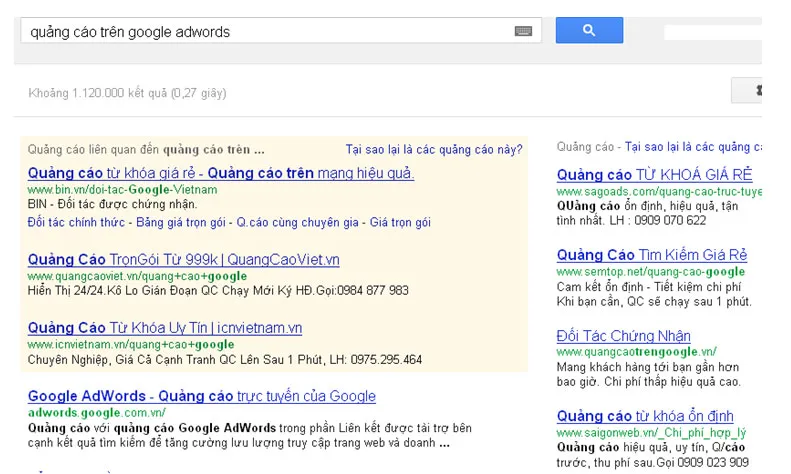Open sidebar ad 'Quảng Cáo Tìm Kiếm Giá Rẻ'
Viewport: 791px width, 474px height.
click(652, 255)
